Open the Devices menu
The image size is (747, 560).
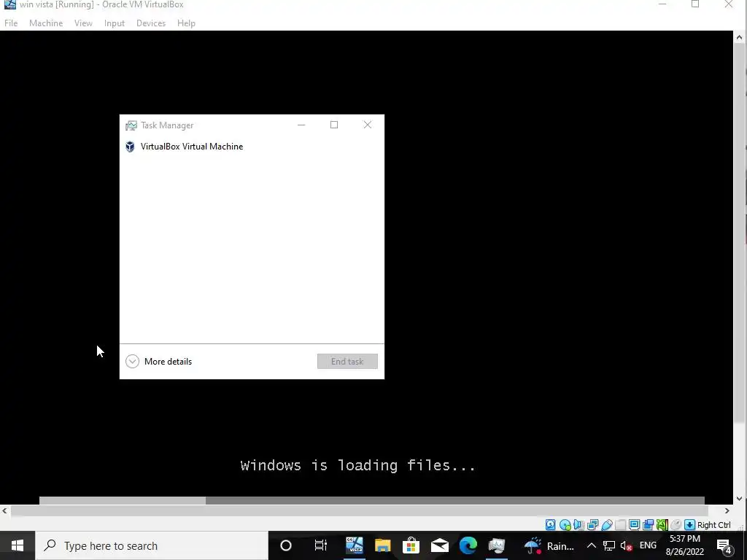[x=151, y=23]
